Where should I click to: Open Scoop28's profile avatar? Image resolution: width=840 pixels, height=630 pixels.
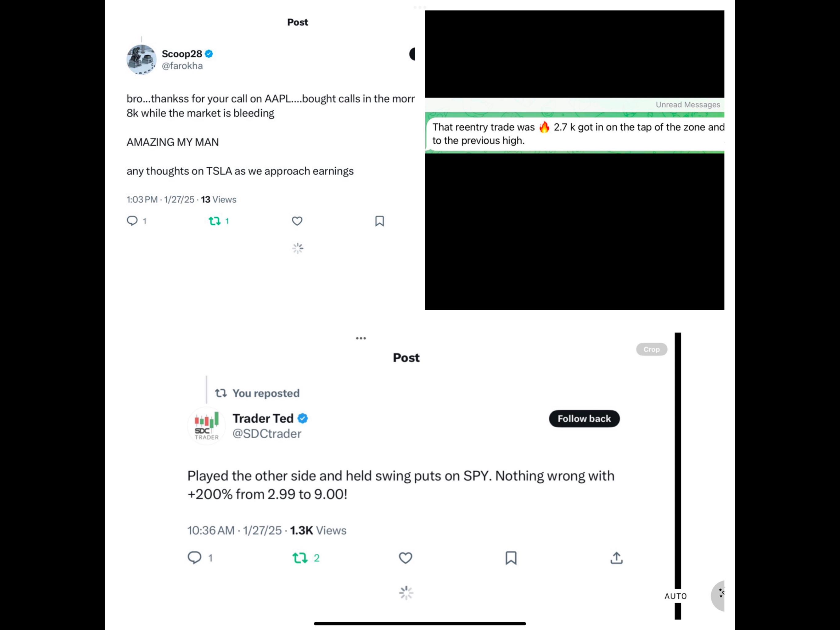(141, 60)
